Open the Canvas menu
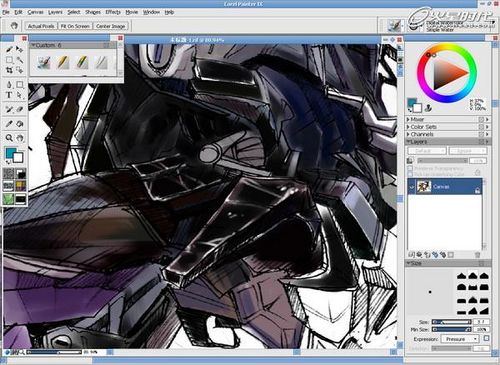Screen dimensions: 500x365 pos(35,12)
